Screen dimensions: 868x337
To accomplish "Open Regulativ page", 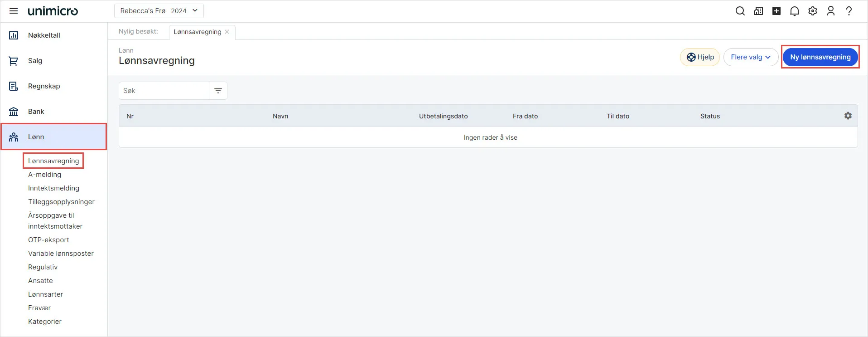I will tap(43, 267).
